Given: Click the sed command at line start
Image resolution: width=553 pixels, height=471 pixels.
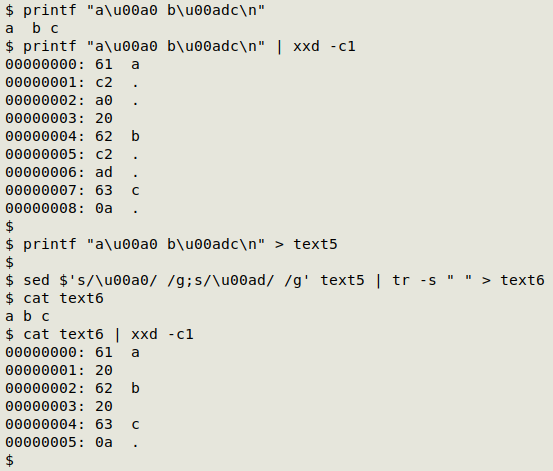Looking at the screenshot, I should coord(36,280).
